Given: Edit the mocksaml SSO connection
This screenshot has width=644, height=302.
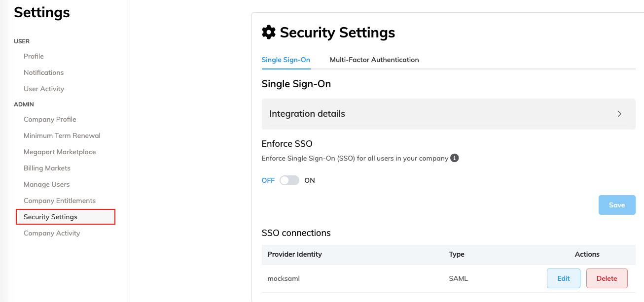Looking at the screenshot, I should 563,278.
